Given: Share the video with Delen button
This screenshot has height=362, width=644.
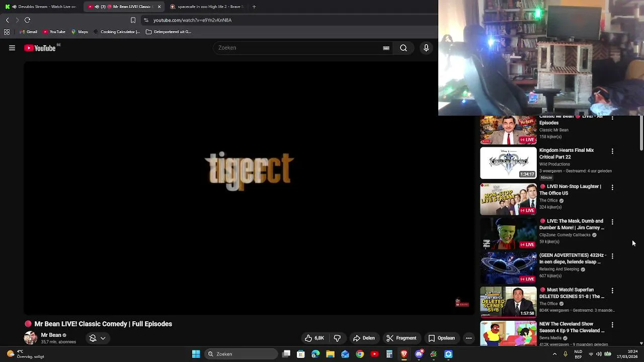Looking at the screenshot, I should pos(364,338).
